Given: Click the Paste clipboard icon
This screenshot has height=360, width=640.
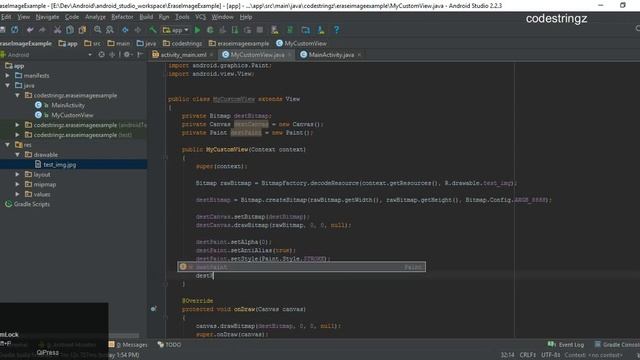Looking at the screenshot, I should (82, 30).
